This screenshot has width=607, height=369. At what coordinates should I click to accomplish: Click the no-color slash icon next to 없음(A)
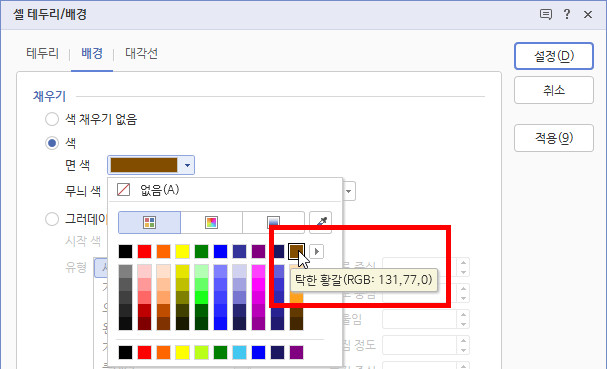[123, 190]
